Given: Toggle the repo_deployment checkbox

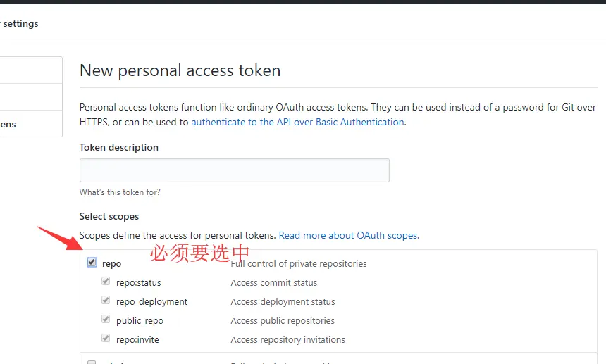Looking at the screenshot, I should coord(106,301).
